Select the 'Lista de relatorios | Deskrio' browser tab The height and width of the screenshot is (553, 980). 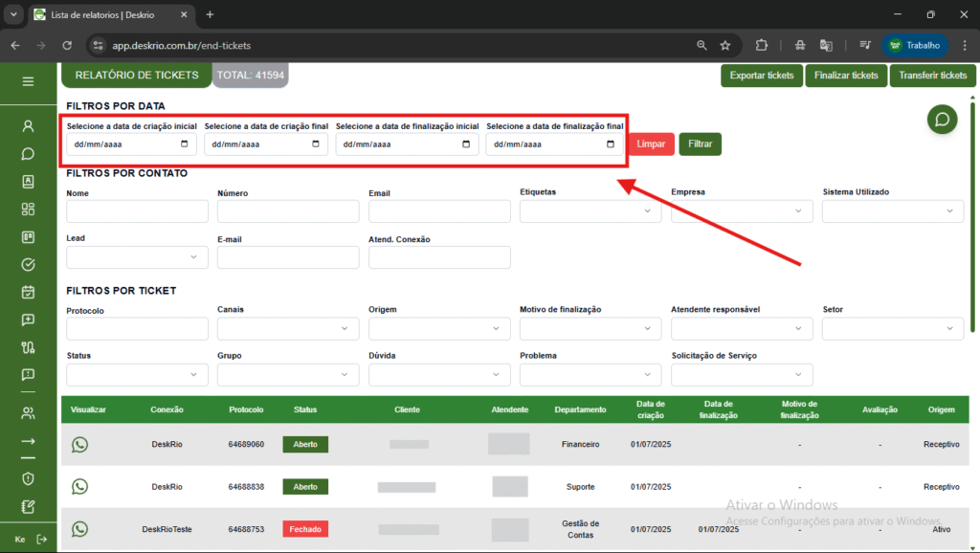(111, 14)
